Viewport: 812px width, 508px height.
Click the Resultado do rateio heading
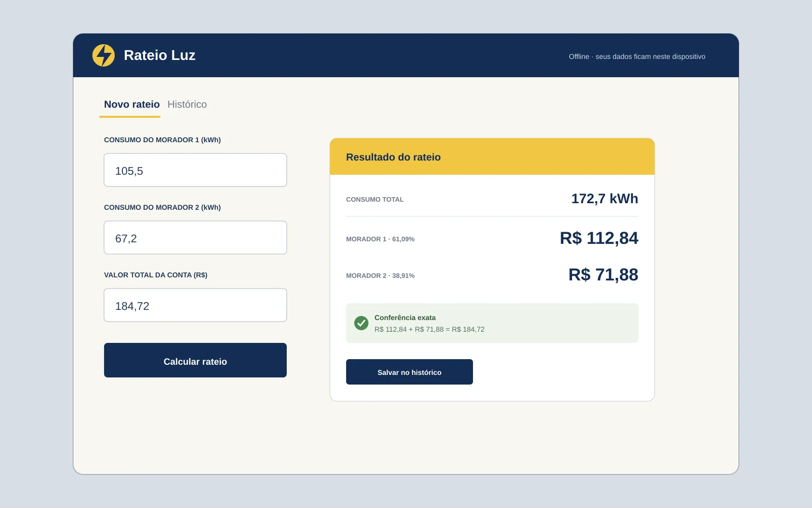(393, 157)
